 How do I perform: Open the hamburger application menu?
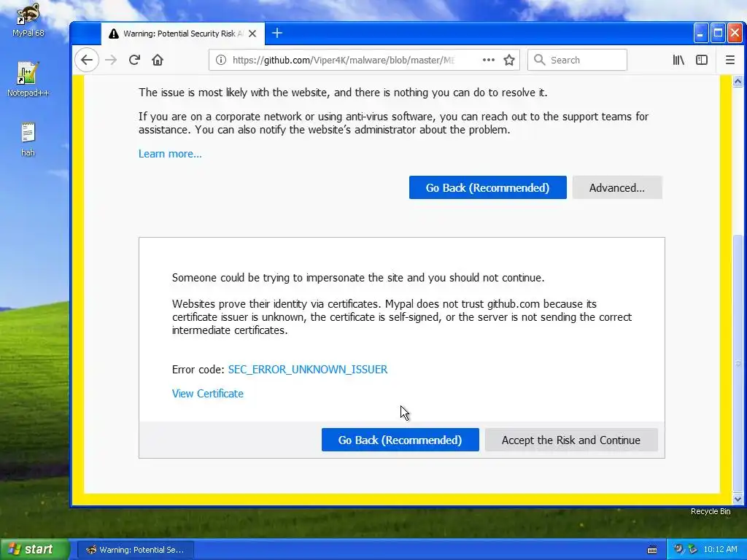(x=729, y=60)
